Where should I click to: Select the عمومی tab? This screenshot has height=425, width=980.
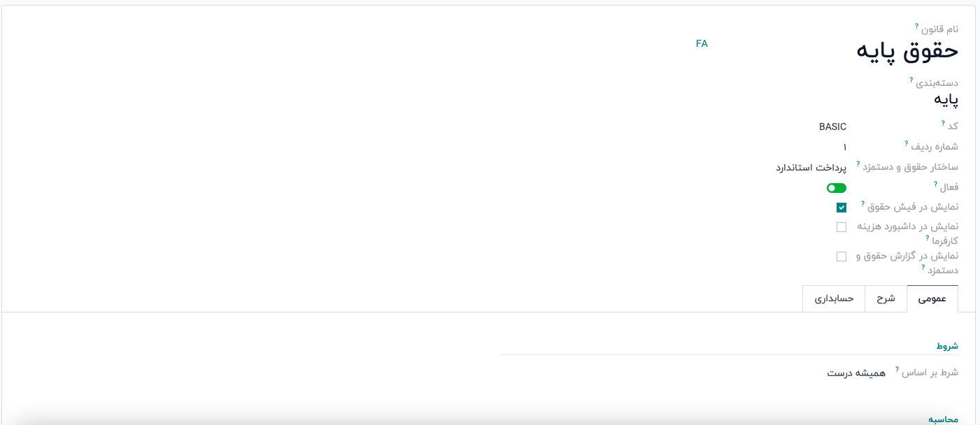pyautogui.click(x=932, y=298)
